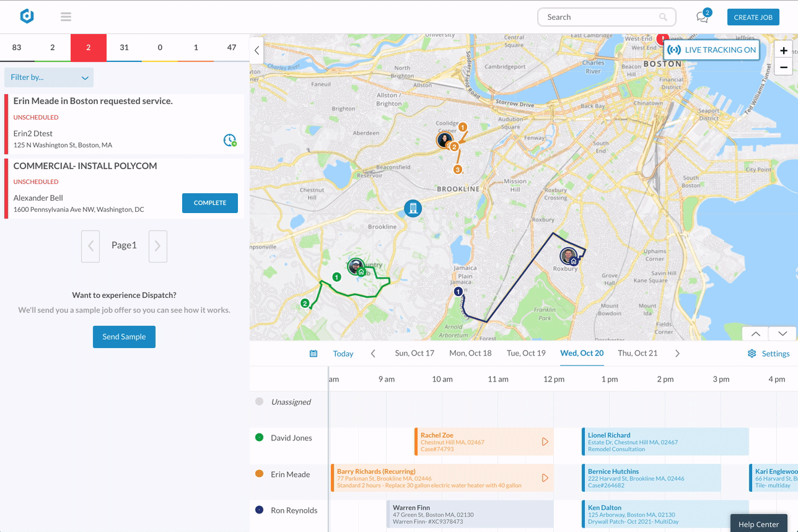
Task: Collapse the left job panel
Action: (256, 51)
